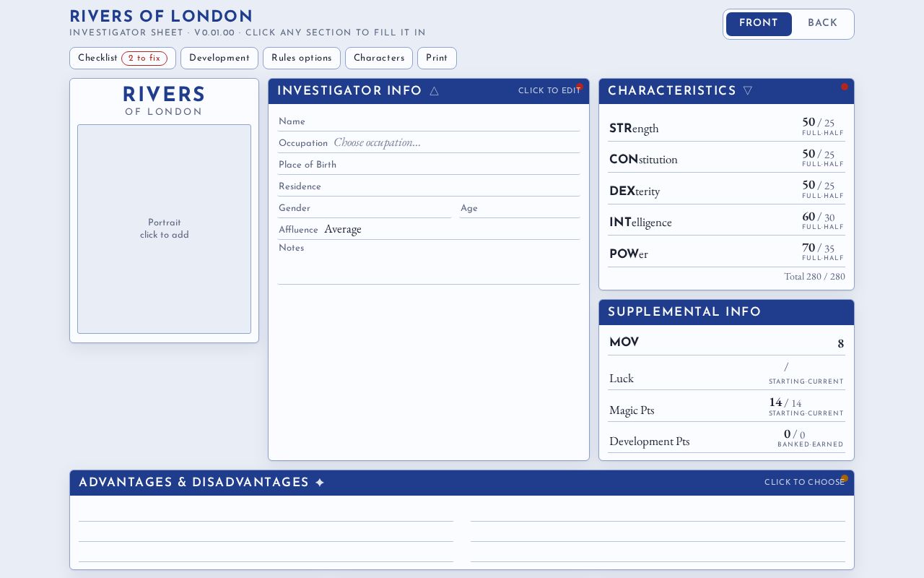This screenshot has height=578, width=924.
Task: Select the POWer characteristic row
Action: pos(726,252)
